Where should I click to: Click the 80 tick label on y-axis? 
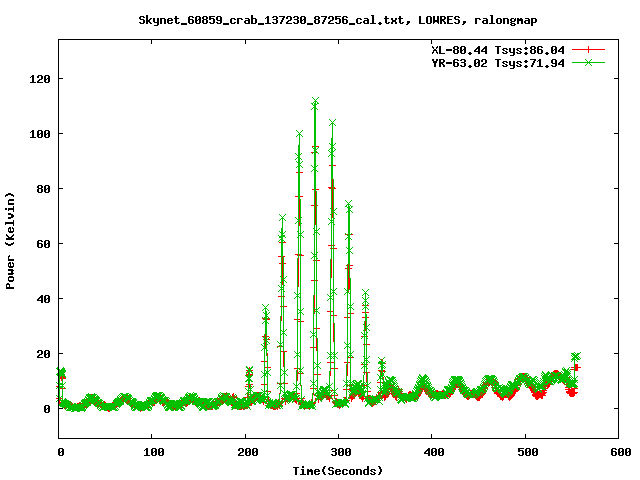coord(43,189)
